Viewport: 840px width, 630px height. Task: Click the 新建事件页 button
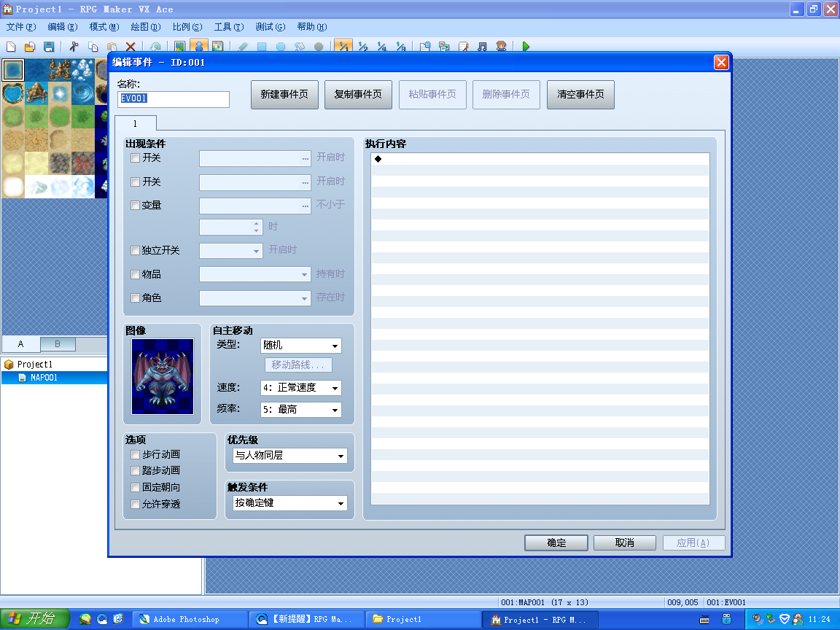pos(284,95)
